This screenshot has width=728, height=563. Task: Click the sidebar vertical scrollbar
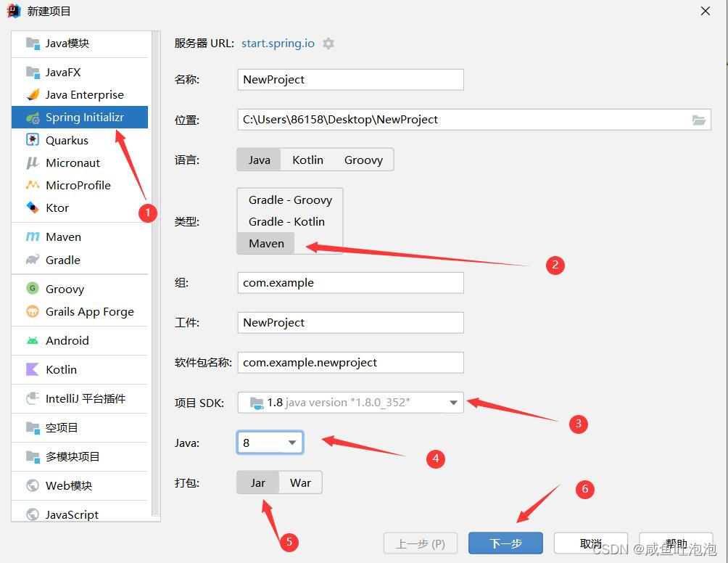156,274
